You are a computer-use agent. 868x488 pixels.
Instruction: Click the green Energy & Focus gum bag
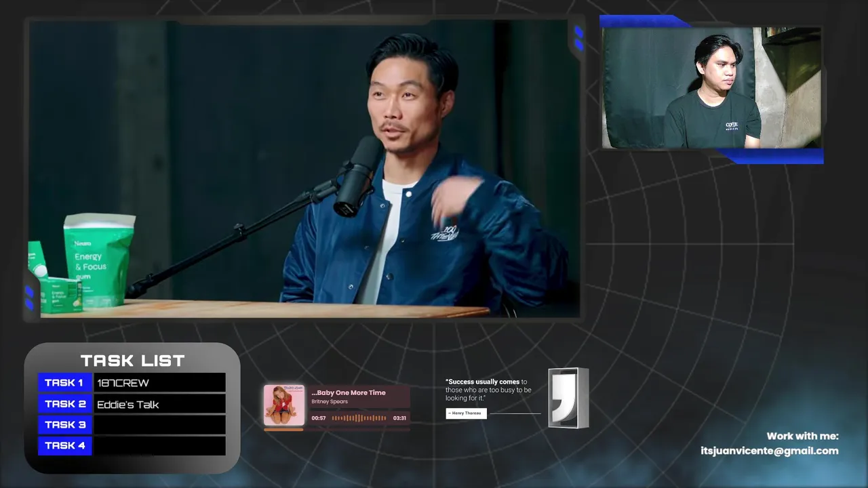99,260
